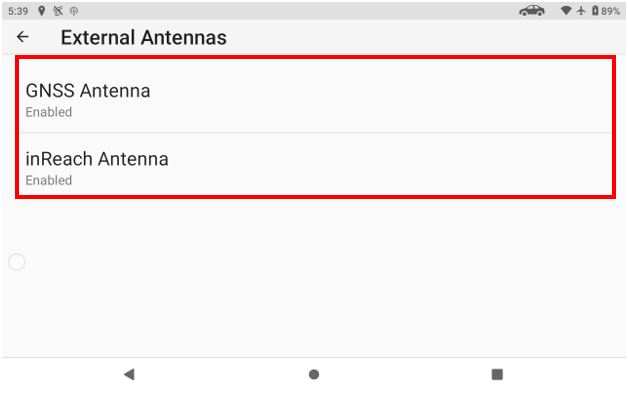Viewport: 628px width, 393px height.
Task: Tap the faint circle at left edge
Action: pos(17,262)
